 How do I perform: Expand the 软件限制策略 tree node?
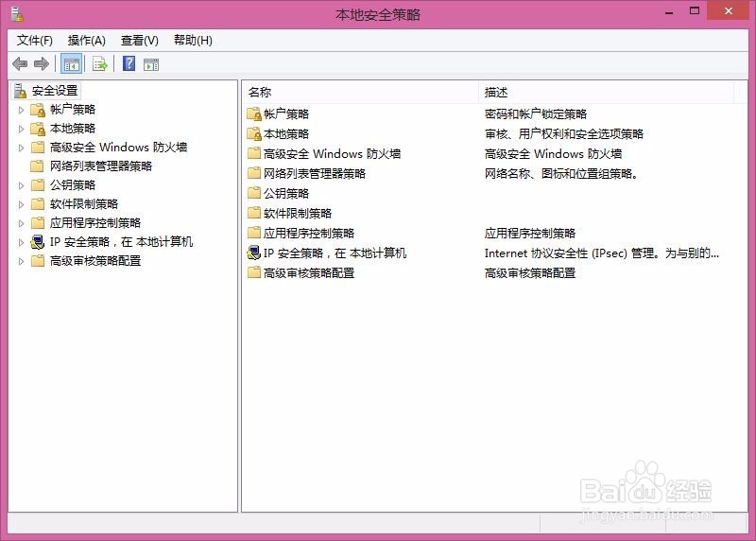point(21,204)
